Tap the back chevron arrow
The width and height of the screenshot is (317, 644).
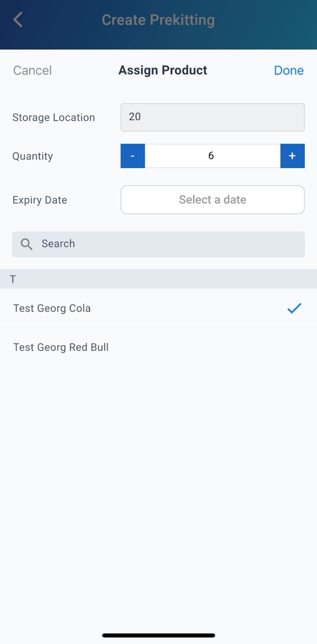[18, 20]
